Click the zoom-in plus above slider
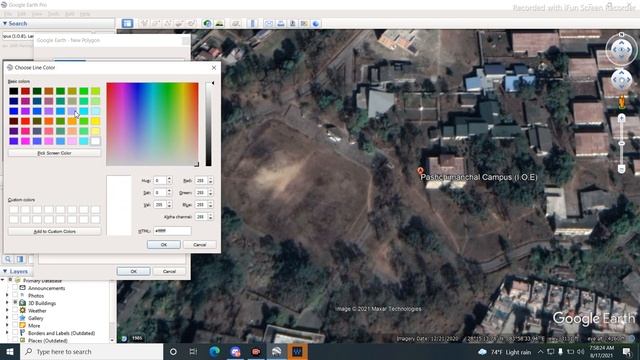640x360 pixels. (621, 118)
